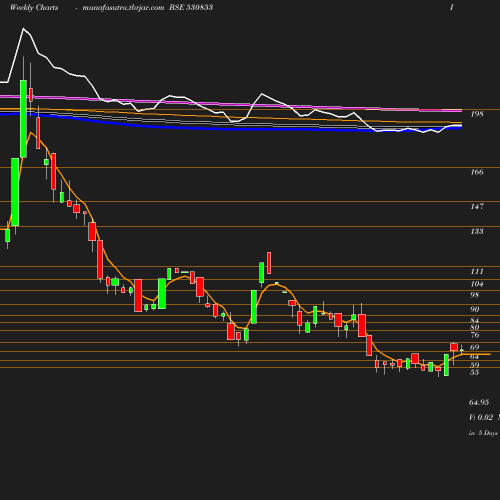This screenshot has width=500, height=500.
Task: Click the "V: 0.02" volume text
Action: coord(481,417)
